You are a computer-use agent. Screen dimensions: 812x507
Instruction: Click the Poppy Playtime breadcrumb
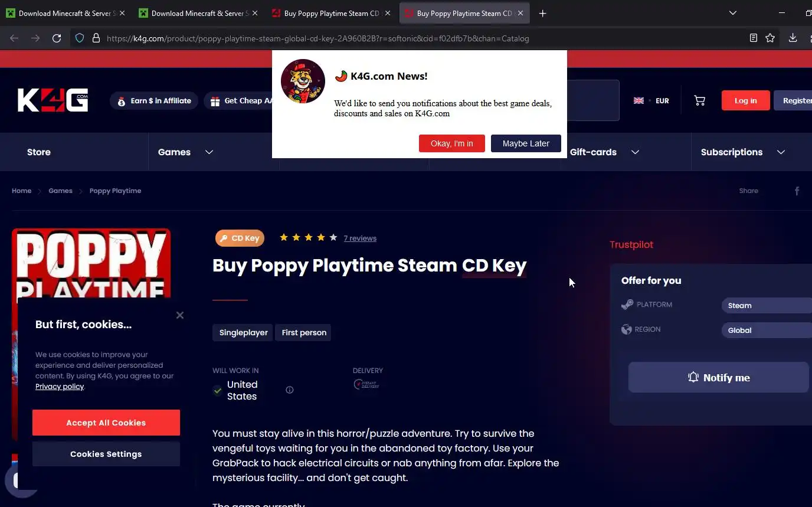[115, 191]
